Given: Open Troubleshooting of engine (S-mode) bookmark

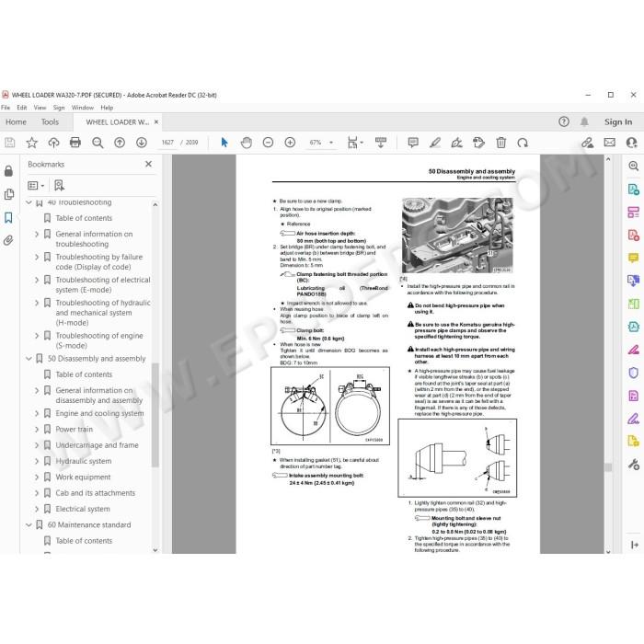Looking at the screenshot, I should 99,340.
